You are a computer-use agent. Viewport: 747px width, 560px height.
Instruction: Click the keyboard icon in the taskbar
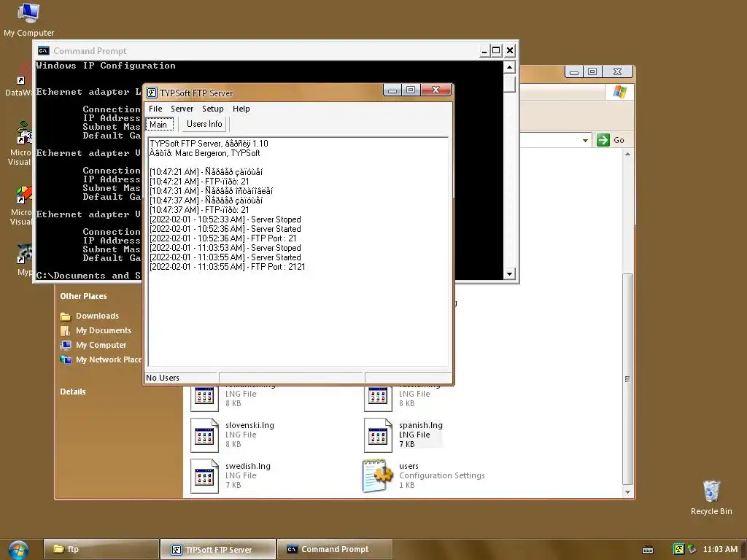point(648,550)
